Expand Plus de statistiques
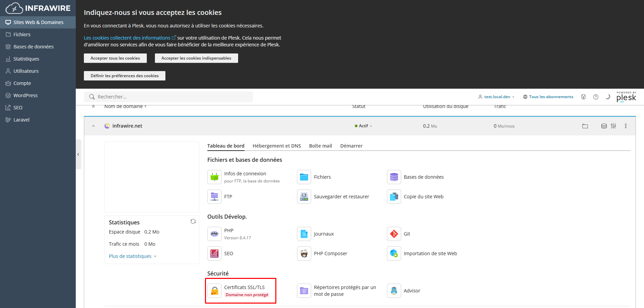The width and height of the screenshot is (644, 308). coord(133,256)
